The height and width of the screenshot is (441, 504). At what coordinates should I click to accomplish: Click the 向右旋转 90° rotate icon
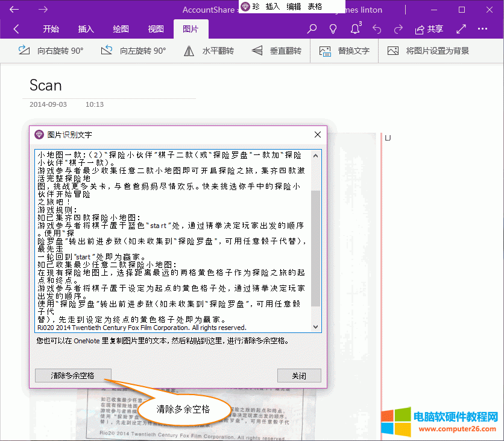(24, 51)
